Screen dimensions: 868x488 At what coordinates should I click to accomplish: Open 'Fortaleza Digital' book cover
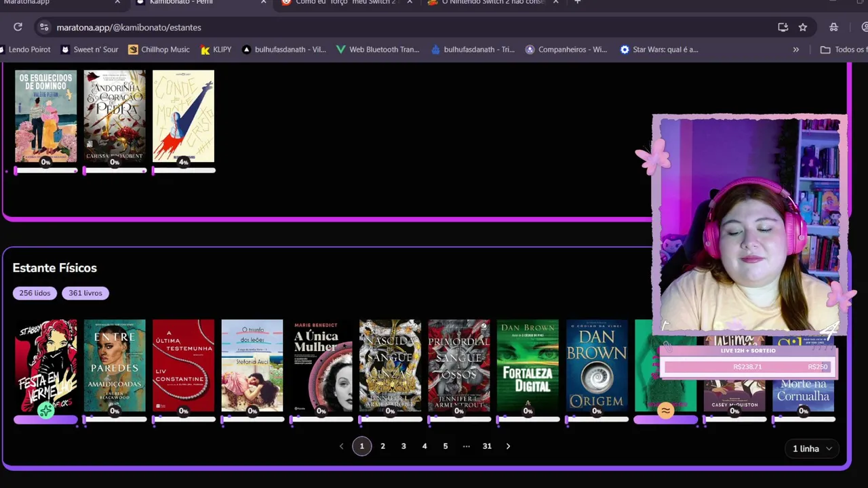coord(528,365)
